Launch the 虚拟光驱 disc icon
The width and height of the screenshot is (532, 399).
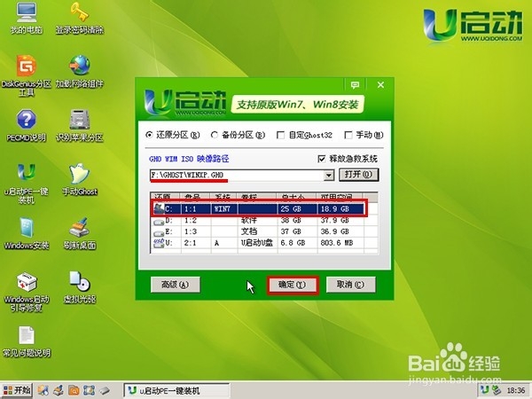pos(80,287)
